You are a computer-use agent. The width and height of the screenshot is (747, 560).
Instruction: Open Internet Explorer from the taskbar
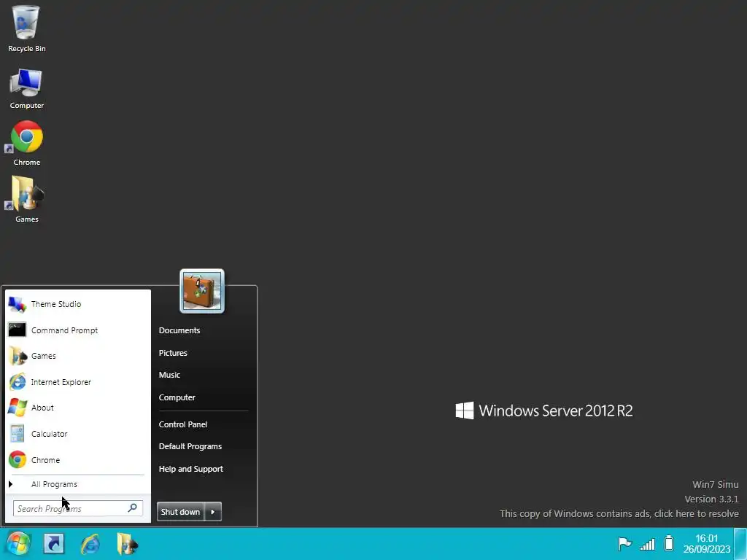click(90, 543)
